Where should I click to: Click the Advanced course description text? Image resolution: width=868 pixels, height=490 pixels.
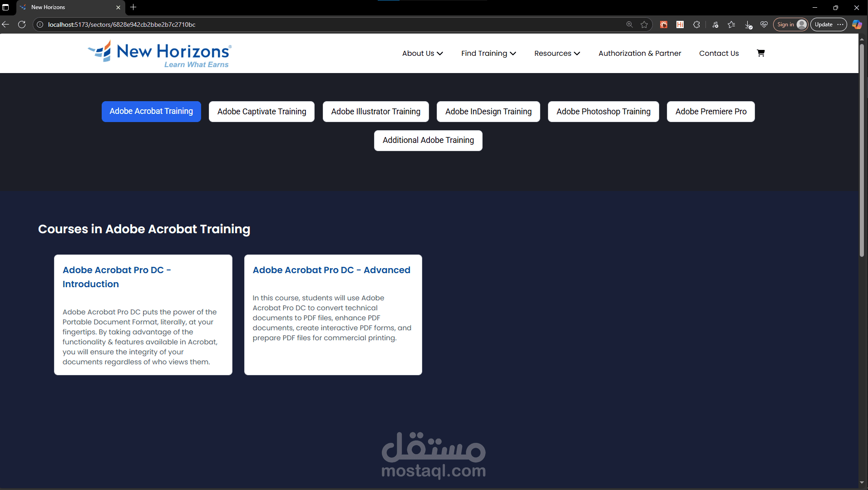tap(332, 318)
